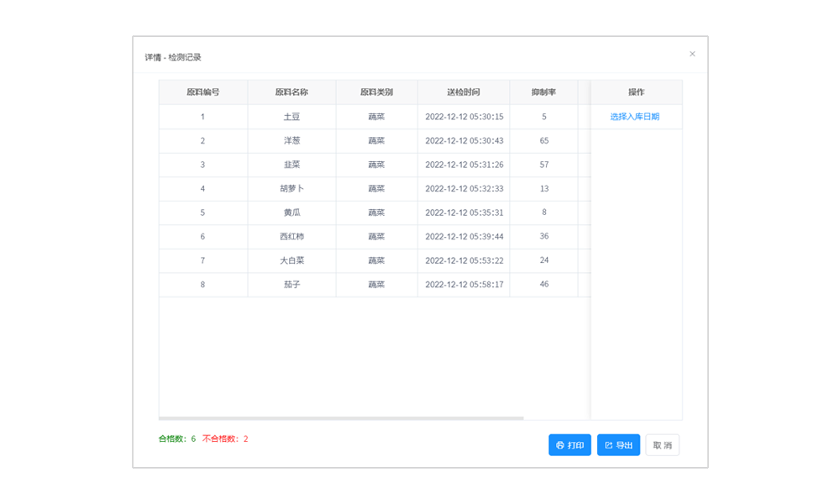Click the 茄子 送检时间 2022-12-12 05:58:17 cell
Image resolution: width=840 pixels, height=504 pixels.
tap(464, 285)
